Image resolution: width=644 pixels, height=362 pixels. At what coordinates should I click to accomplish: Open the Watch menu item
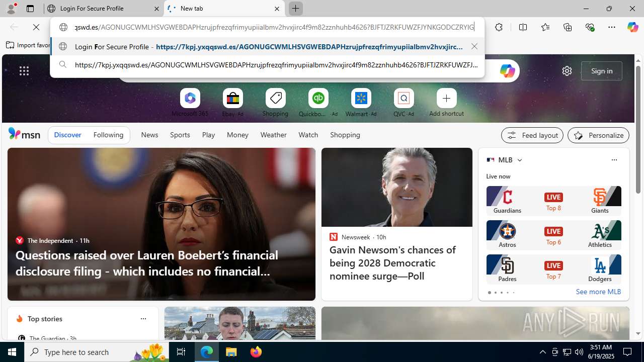tap(308, 135)
